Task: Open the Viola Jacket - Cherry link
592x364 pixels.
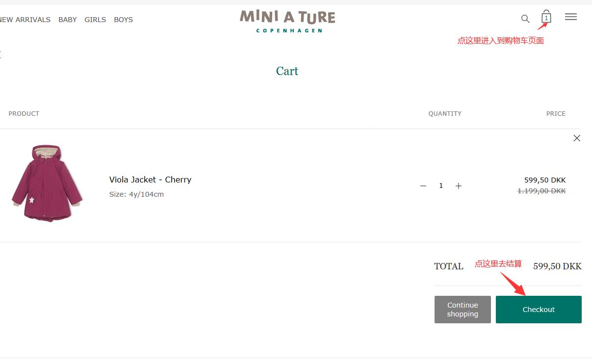Action: point(150,180)
